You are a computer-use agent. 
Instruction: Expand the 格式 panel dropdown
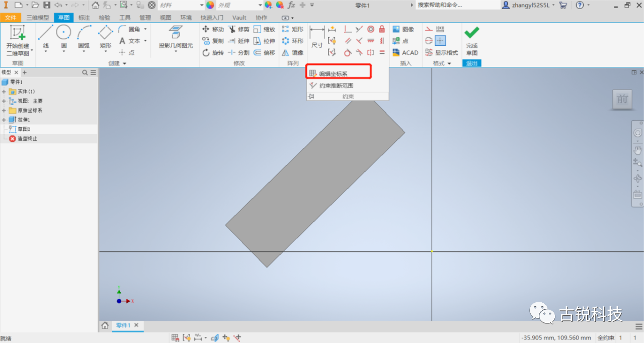(x=442, y=63)
